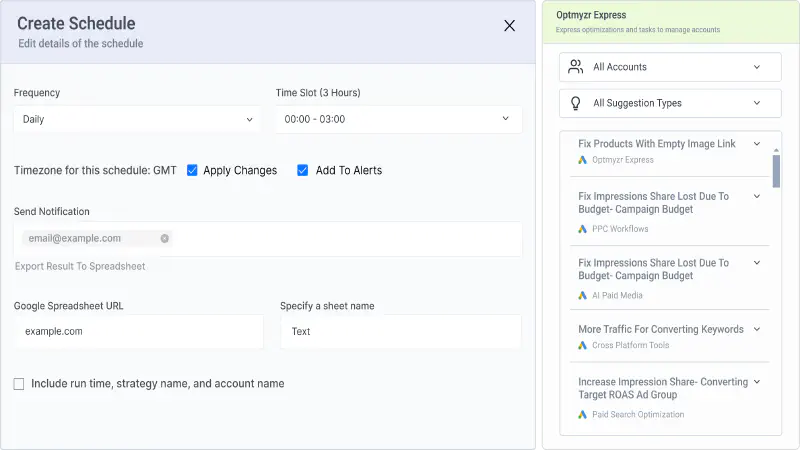Expand Increase Impression Share- Converting Target ROAS
The width and height of the screenshot is (800, 450).
click(757, 382)
